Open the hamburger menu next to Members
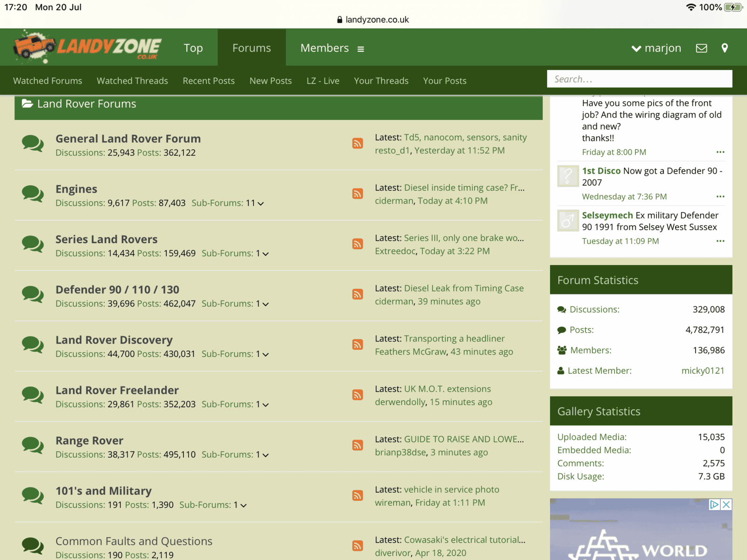This screenshot has height=560, width=747. coord(360,49)
